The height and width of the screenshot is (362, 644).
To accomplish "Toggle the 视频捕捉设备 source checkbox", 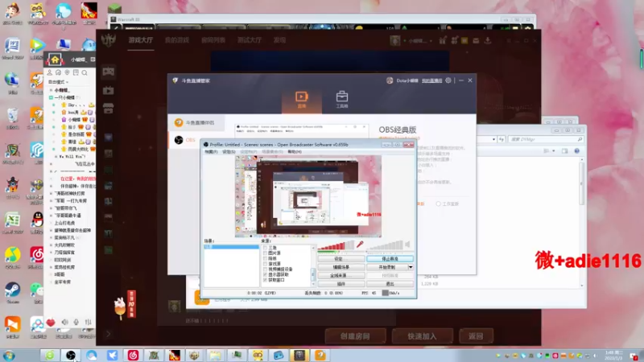I will (266, 269).
